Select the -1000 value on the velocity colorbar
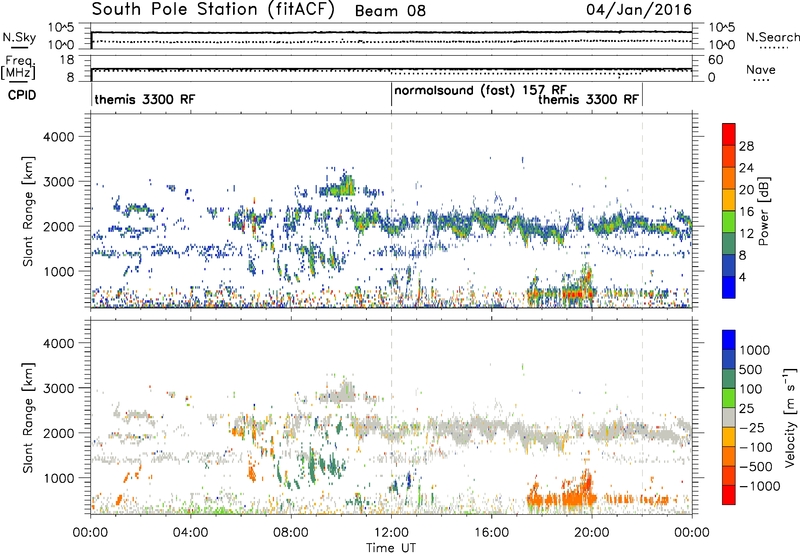The image size is (800, 554). pyautogui.click(x=760, y=486)
